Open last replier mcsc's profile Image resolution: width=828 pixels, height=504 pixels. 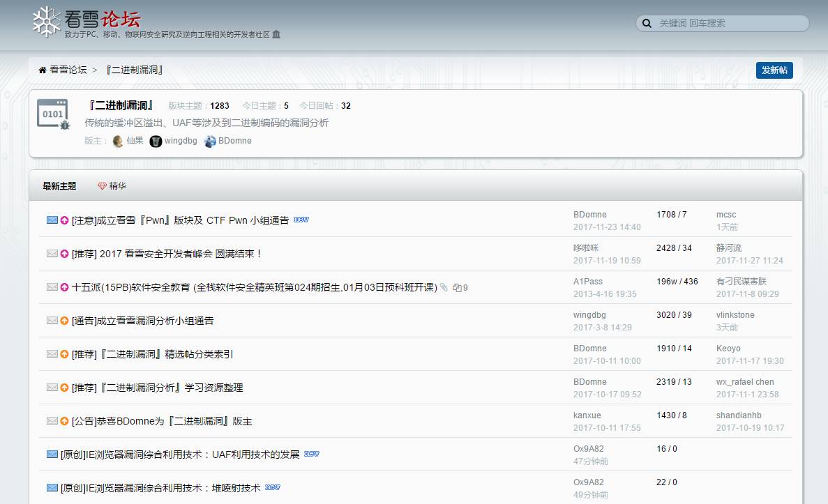[726, 214]
